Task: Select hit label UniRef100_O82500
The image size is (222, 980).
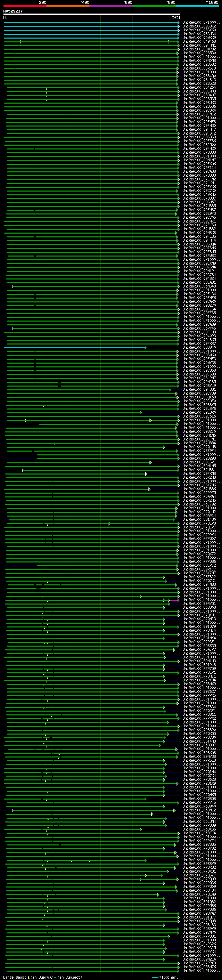Action: tap(199, 145)
